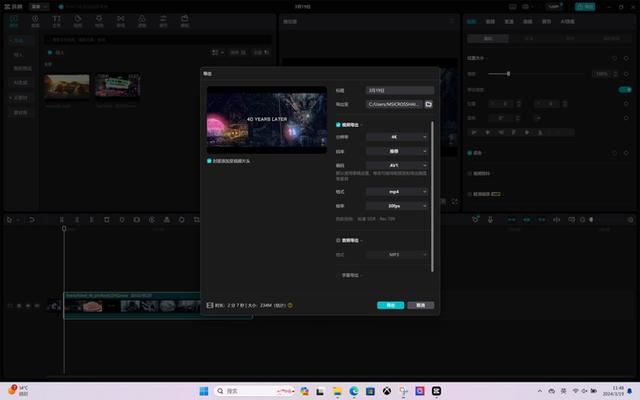Expand the encoding dropdown showing AV1
The image size is (640, 400).
tap(397, 165)
